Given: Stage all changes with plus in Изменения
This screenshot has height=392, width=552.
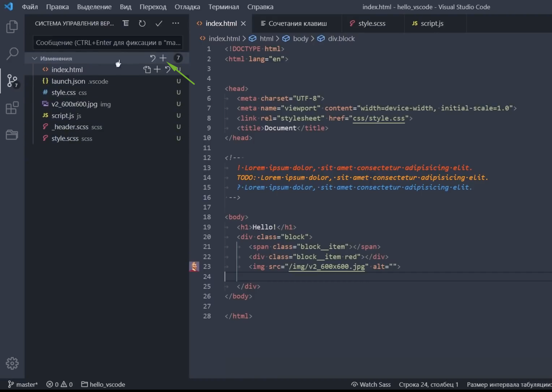Looking at the screenshot, I should coord(163,58).
